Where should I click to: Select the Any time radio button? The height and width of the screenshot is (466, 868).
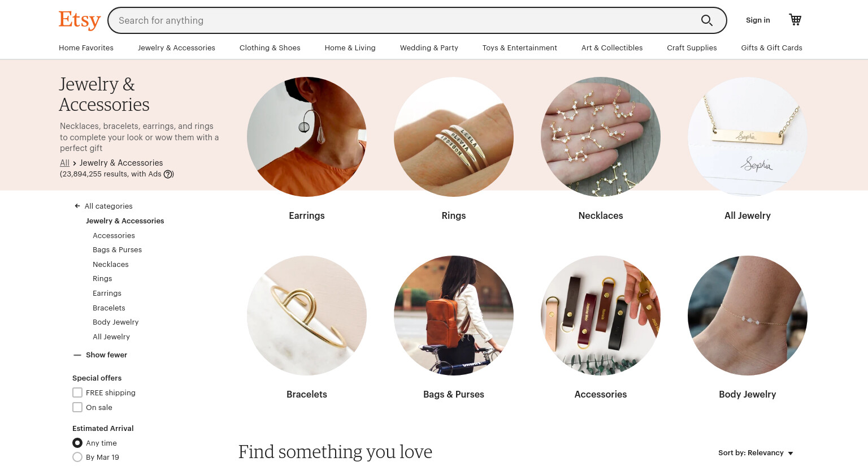click(x=77, y=443)
